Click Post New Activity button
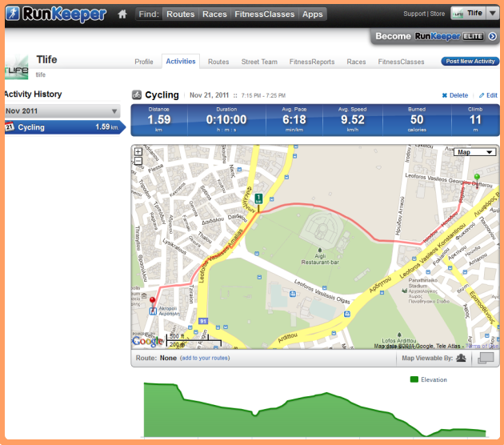Image resolution: width=504 pixels, height=445 pixels. tap(470, 61)
